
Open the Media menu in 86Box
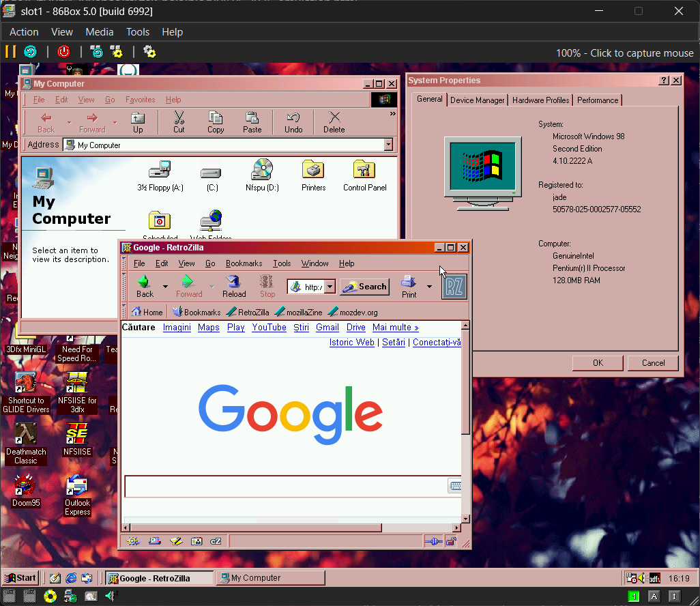100,32
